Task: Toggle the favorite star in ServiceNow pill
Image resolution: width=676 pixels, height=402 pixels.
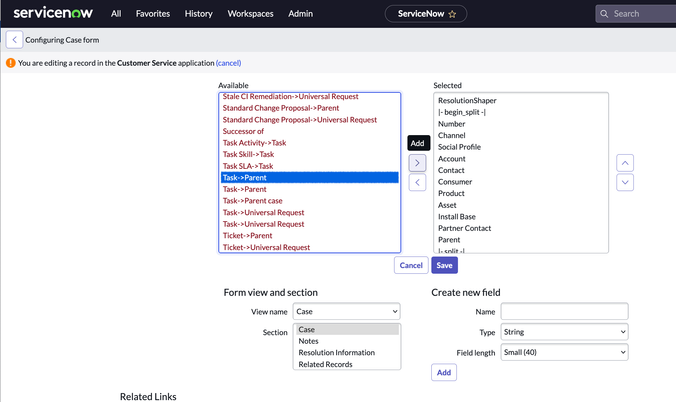Action: (x=452, y=14)
